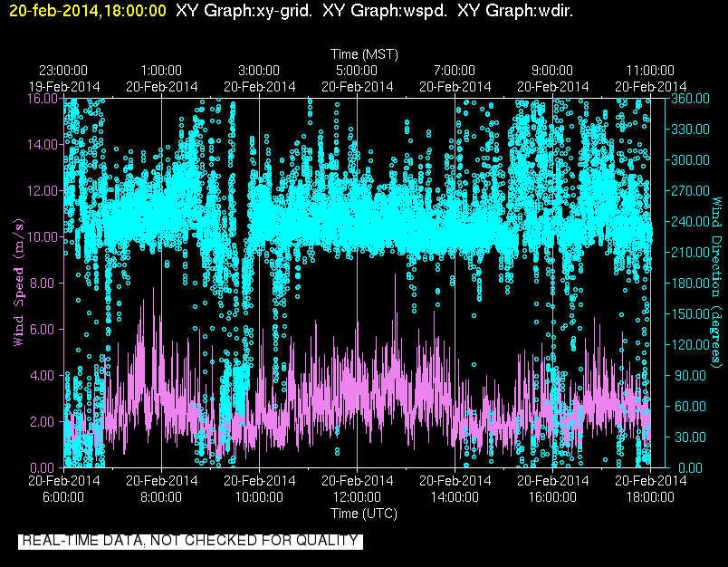Click the XY Graph:wspd title text
The width and height of the screenshot is (728, 567).
[385, 10]
